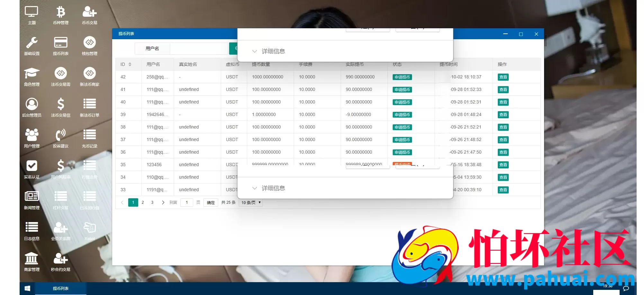The image size is (644, 295).
Task: Open the 商家管理 bank building icon
Action: 31,262
